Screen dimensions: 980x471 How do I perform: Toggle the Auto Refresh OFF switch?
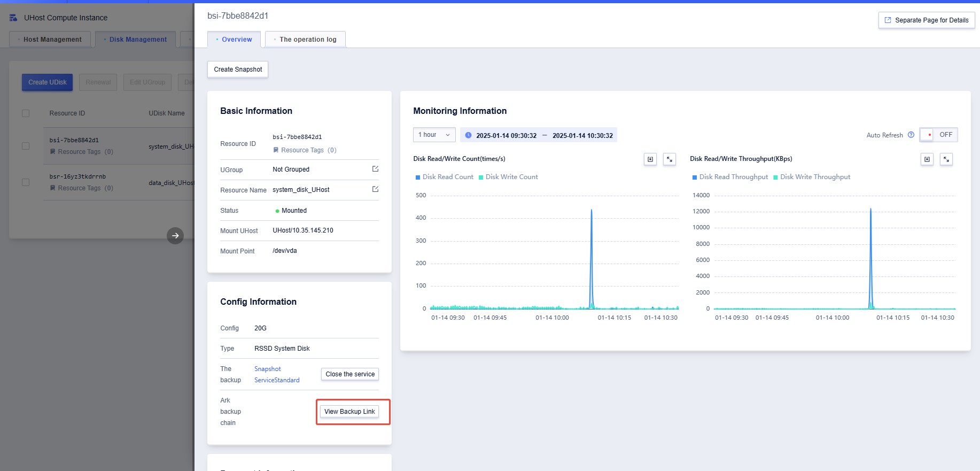[x=938, y=135]
